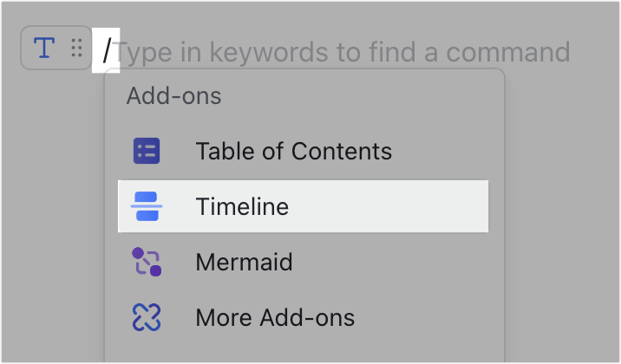Choose the highlighted Timeline menu entry

pyautogui.click(x=303, y=206)
